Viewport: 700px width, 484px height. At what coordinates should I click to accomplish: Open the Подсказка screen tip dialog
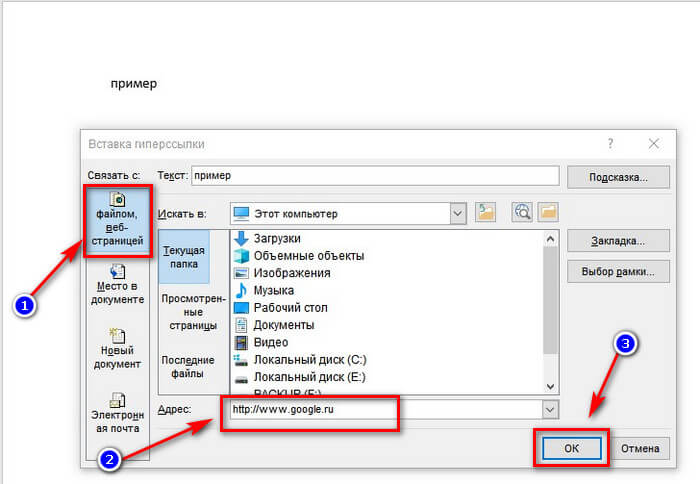tap(618, 177)
